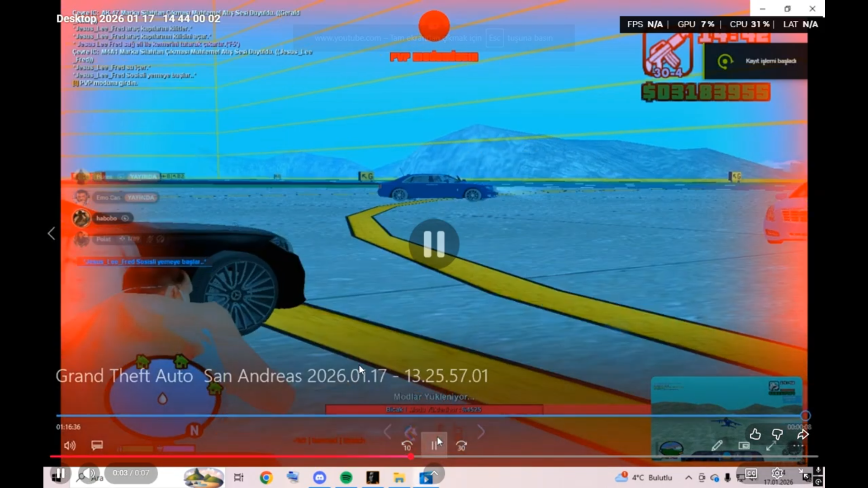Screen dimensions: 868x488
Task: Click the blue seek bar circle handle
Action: click(x=806, y=416)
